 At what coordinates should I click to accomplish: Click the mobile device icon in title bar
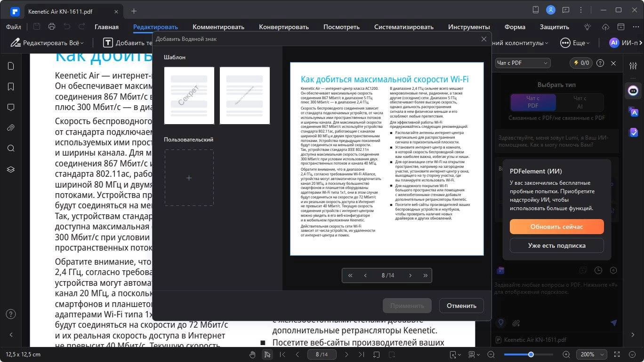[535, 10]
